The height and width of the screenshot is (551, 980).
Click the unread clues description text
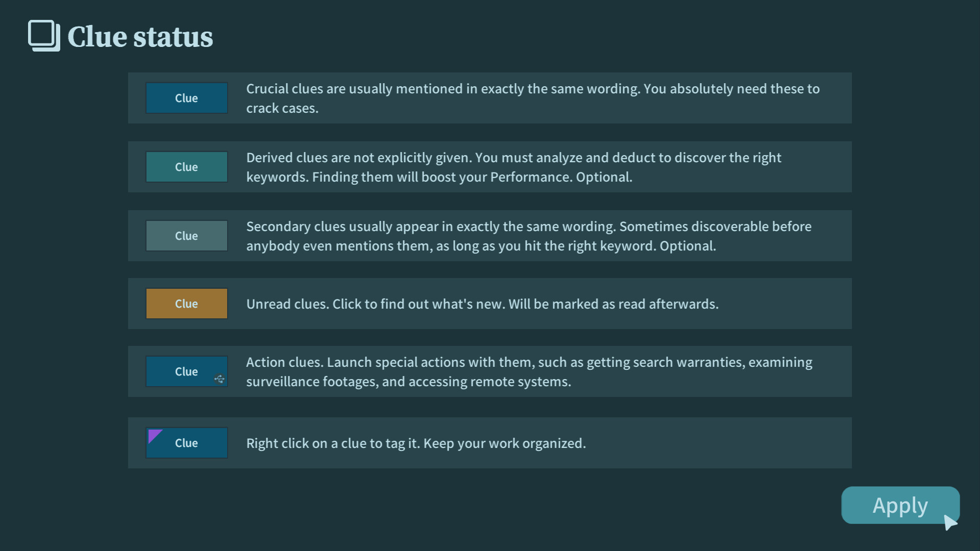click(482, 304)
